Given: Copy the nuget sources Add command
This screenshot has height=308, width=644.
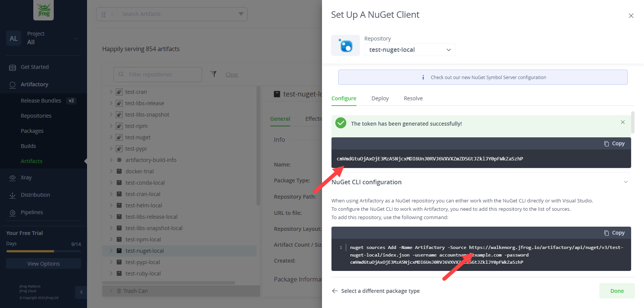Looking at the screenshot, I should point(614,233).
